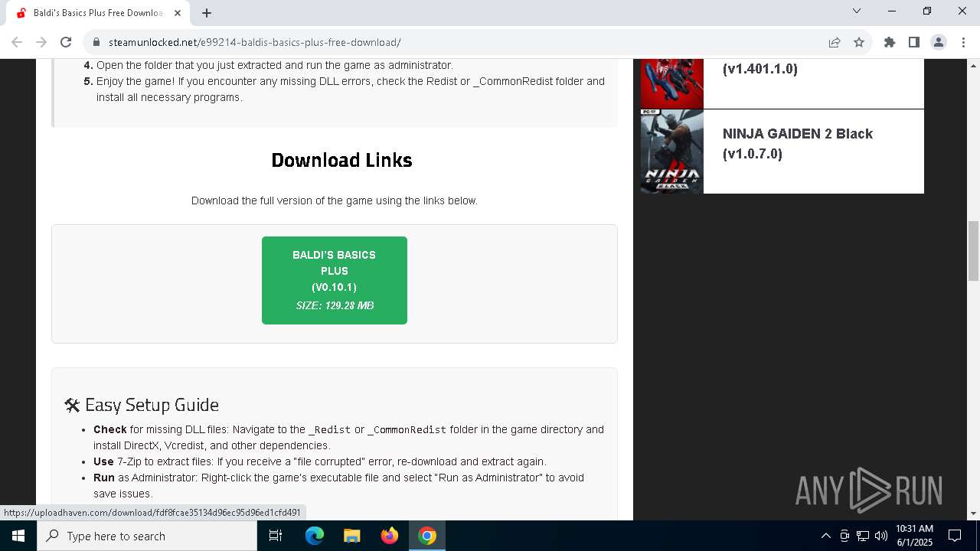Open Chrome three-dot menu

963,42
